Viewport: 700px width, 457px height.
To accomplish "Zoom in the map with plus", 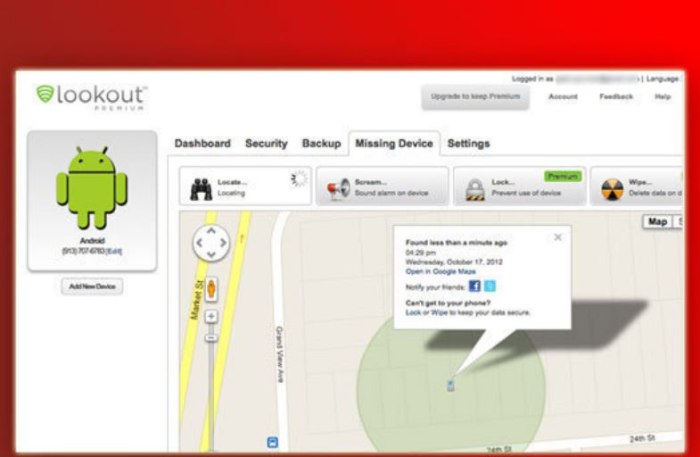I will tap(211, 316).
